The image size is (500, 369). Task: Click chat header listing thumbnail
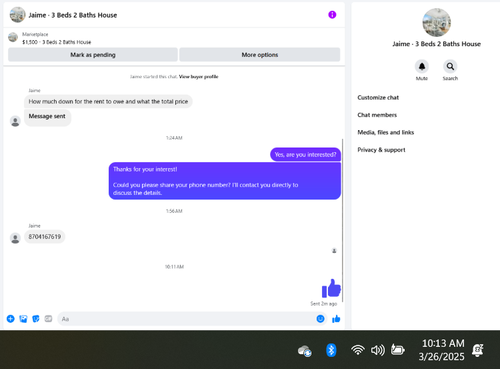(x=17, y=15)
